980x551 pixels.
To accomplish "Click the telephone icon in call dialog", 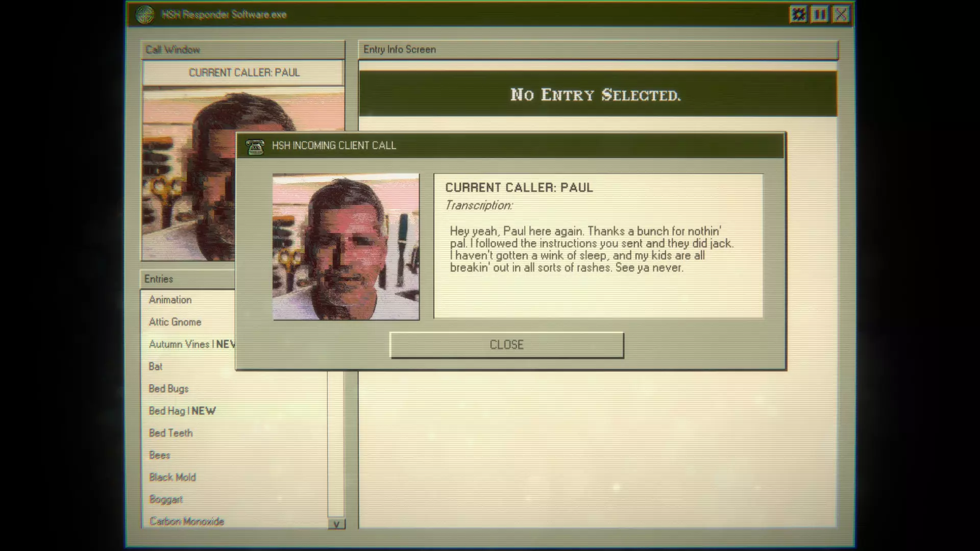I will tap(255, 146).
